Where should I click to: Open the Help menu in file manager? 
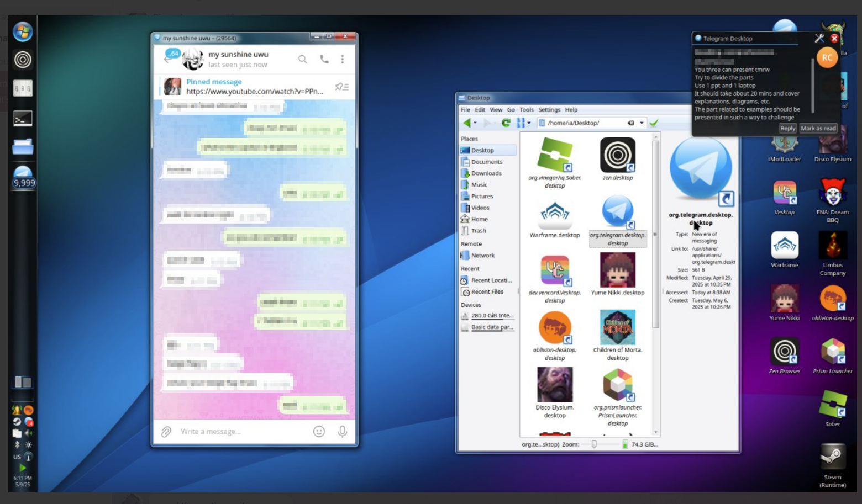(571, 110)
